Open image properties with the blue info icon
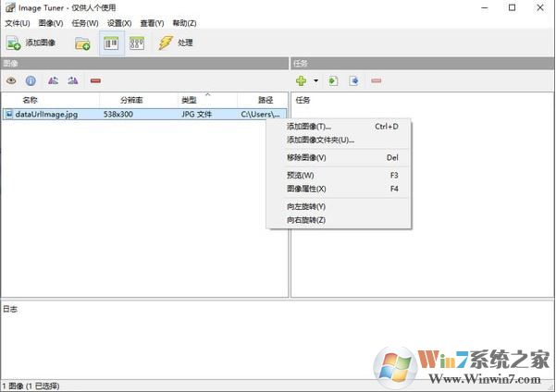The width and height of the screenshot is (556, 392). click(31, 80)
